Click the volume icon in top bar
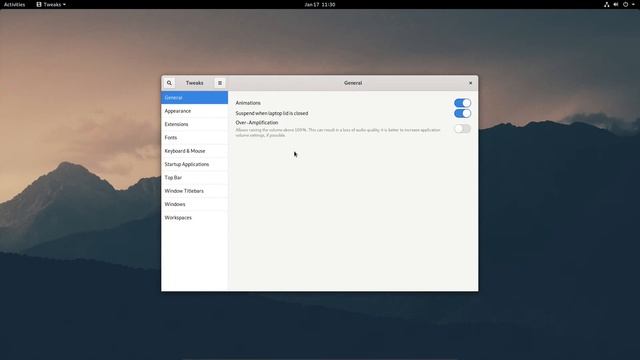Screen dimensions: 640x360 coord(616,4)
